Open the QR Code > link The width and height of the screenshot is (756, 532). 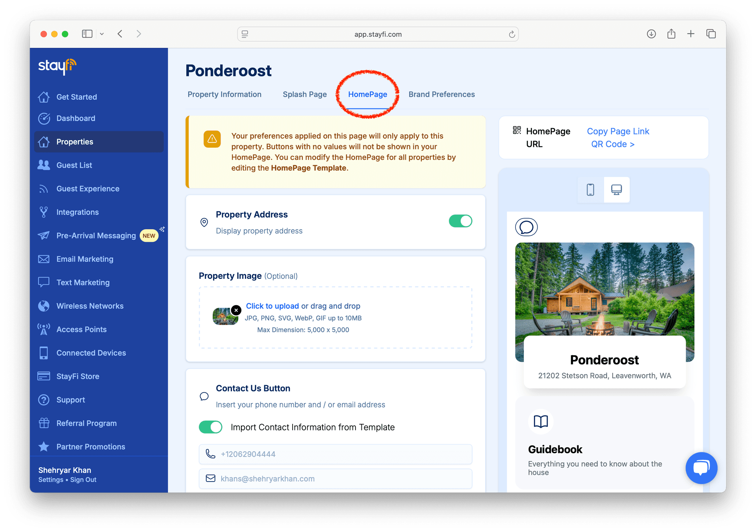[x=613, y=144]
